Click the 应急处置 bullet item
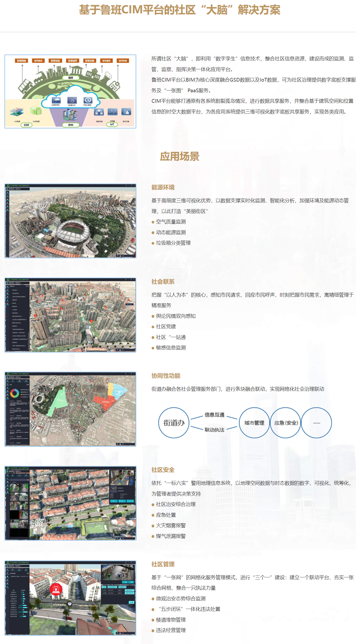This screenshot has height=644, width=356. point(164,515)
